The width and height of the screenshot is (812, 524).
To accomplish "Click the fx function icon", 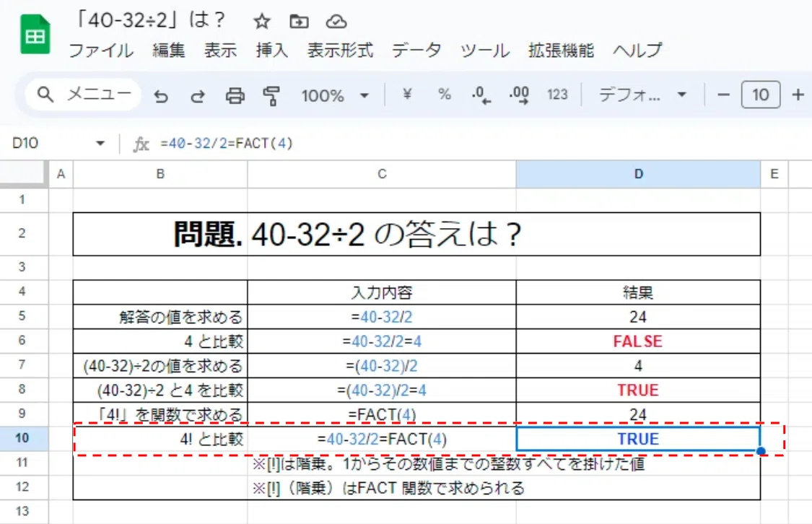I will tap(141, 144).
